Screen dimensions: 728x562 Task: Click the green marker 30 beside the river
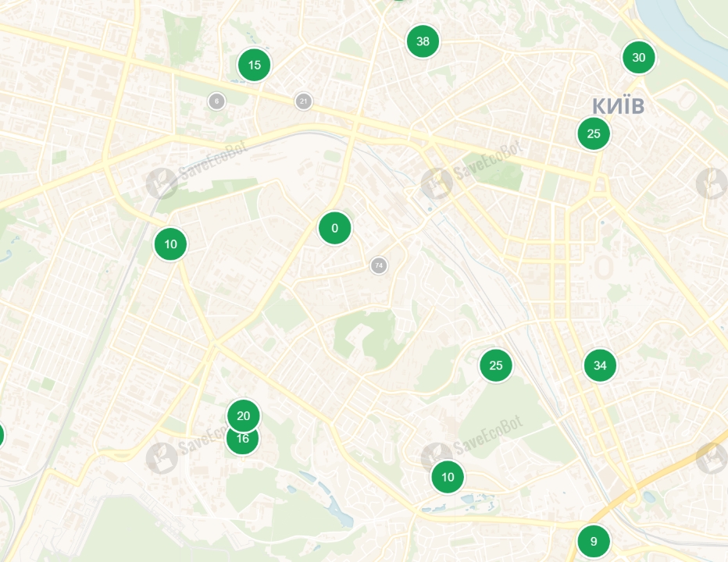(x=638, y=58)
